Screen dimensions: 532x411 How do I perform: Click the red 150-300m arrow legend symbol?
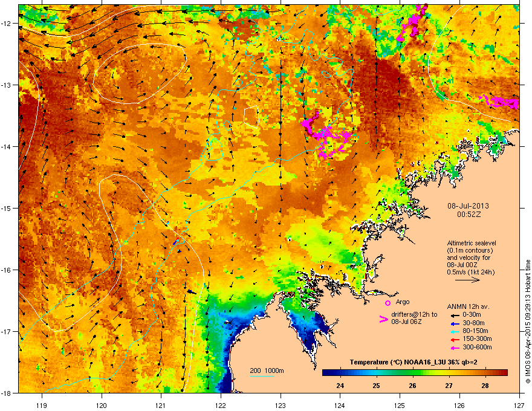pos(455,340)
